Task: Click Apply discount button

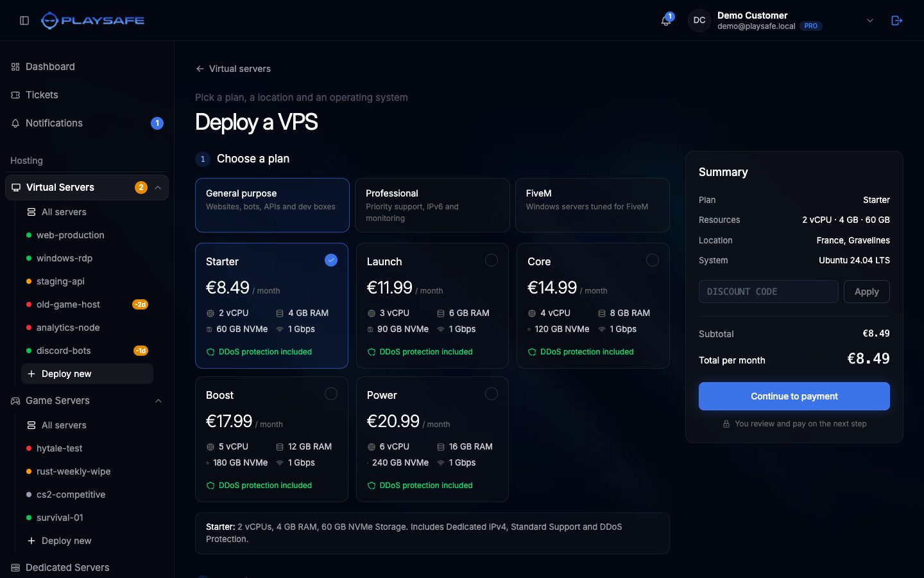Action: point(867,292)
